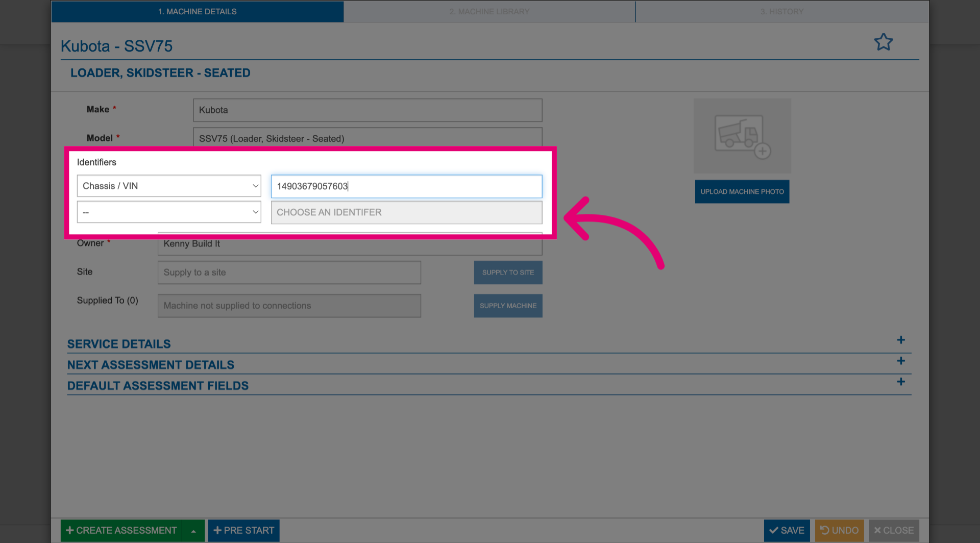Click the Make field containing Kubota

(367, 110)
